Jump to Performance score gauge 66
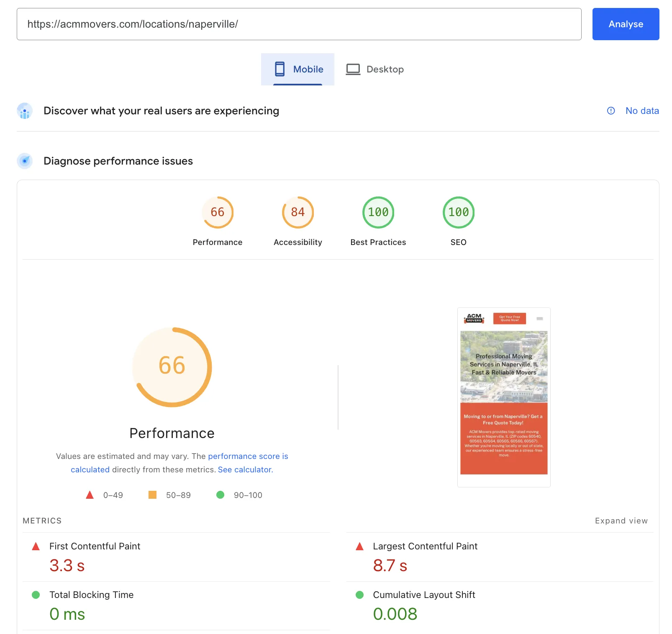Image resolution: width=672 pixels, height=634 pixels. (x=218, y=212)
